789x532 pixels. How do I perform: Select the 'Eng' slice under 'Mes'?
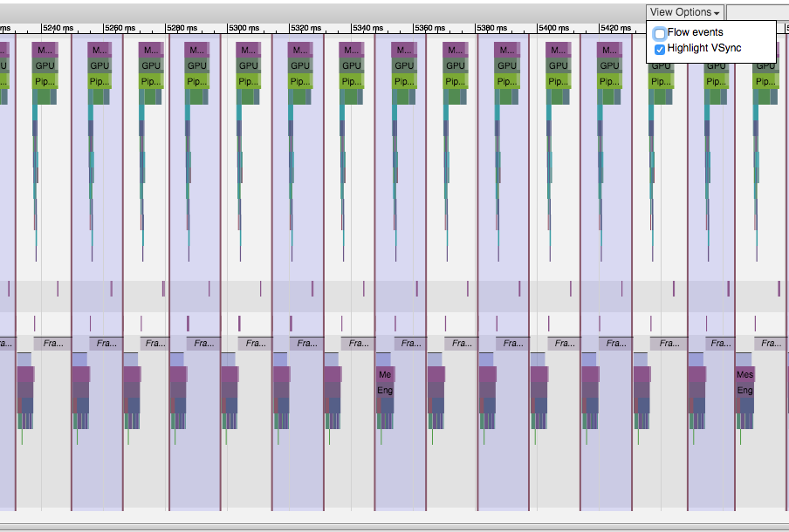tap(744, 390)
